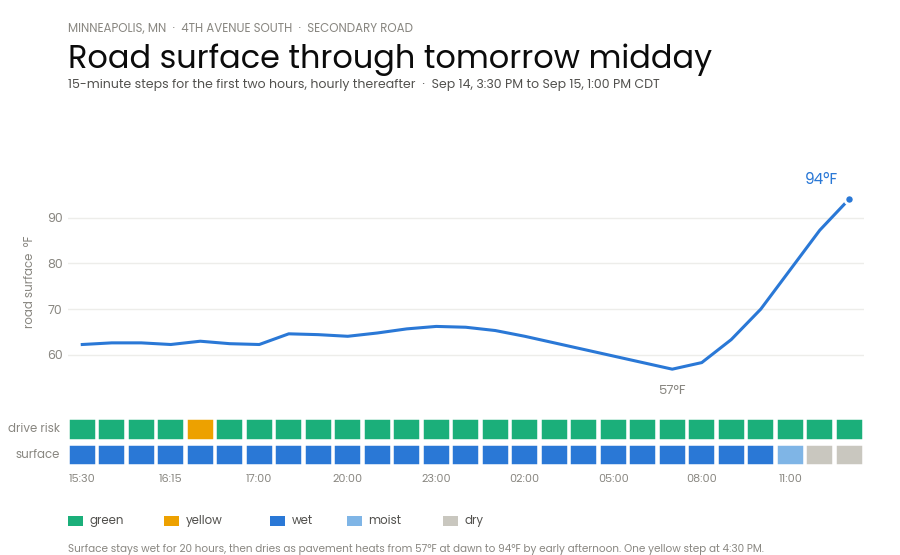Click the green legend swatch
The width and height of the screenshot is (900, 555).
[x=75, y=521]
